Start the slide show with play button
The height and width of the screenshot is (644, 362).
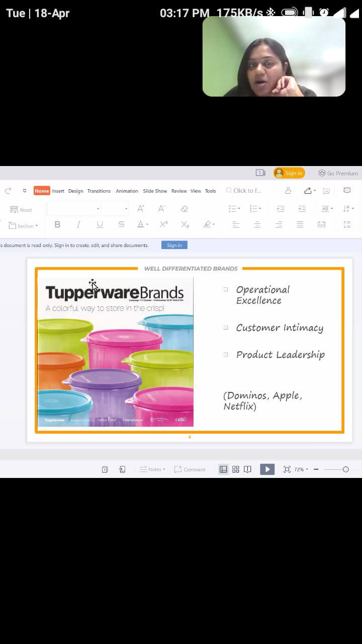(267, 469)
